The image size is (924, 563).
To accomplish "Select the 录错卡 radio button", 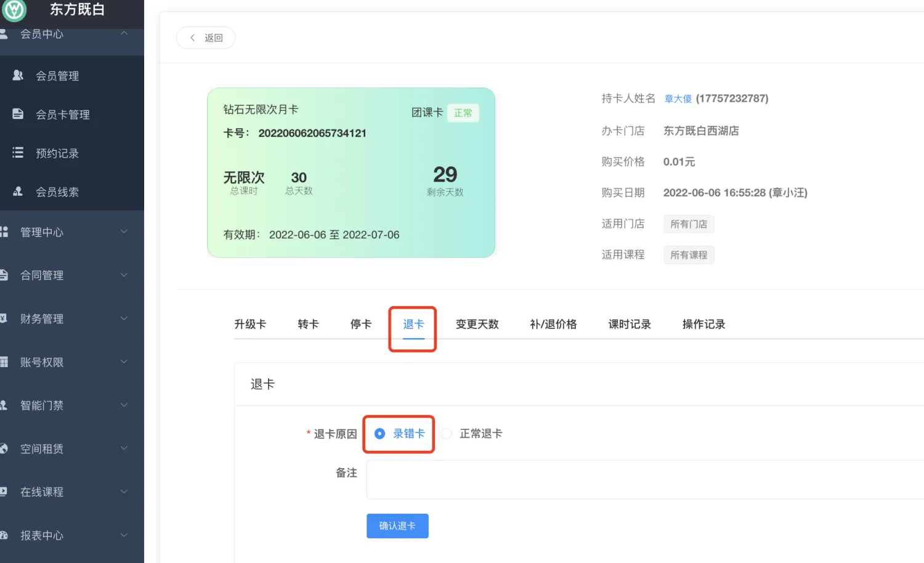I will (x=380, y=434).
